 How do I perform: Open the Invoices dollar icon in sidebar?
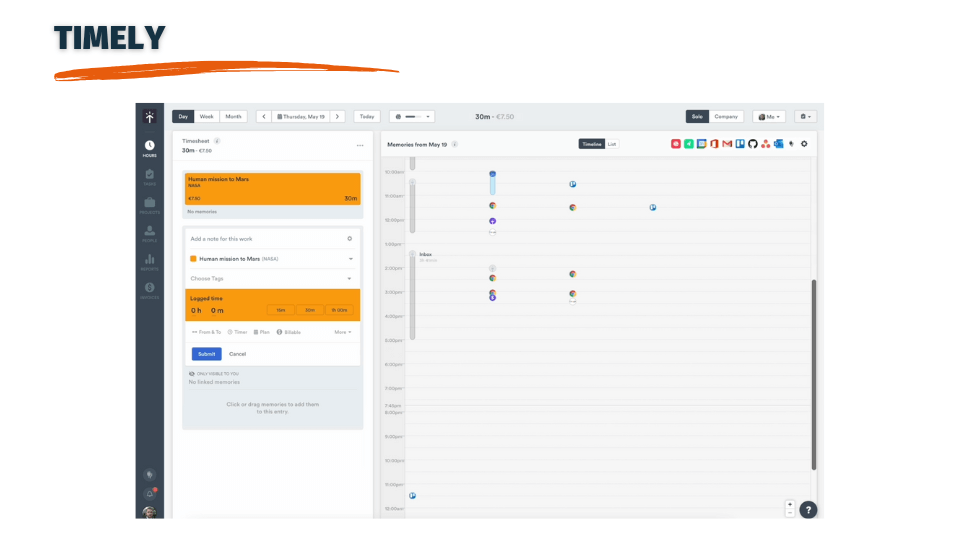tap(149, 290)
